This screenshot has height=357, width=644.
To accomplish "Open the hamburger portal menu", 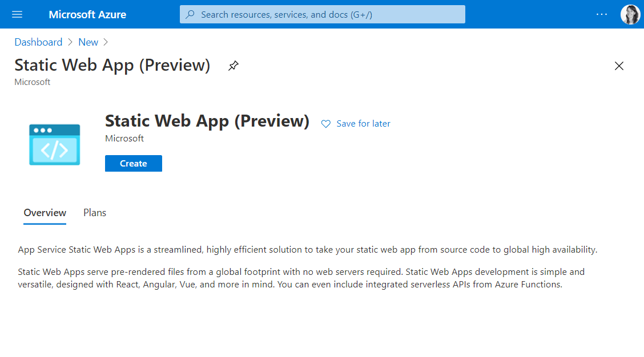I will click(x=17, y=14).
